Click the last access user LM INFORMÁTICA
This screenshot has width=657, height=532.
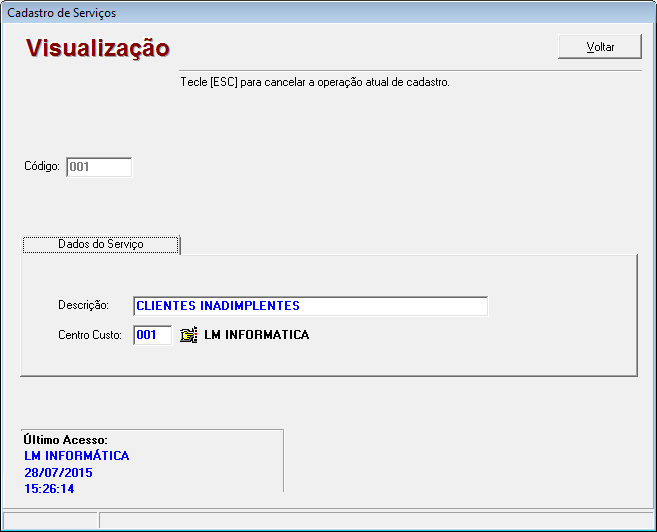click(76, 456)
